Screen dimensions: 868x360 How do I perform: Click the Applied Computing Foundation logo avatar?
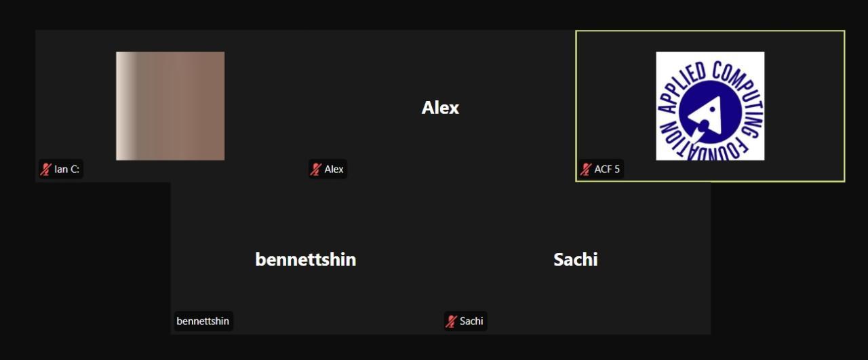pyautogui.click(x=710, y=106)
